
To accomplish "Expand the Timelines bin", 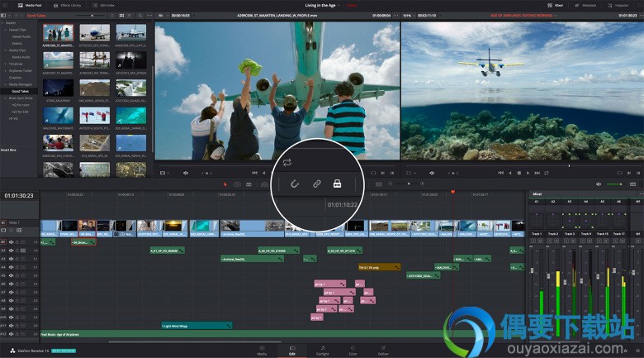I will point(5,64).
